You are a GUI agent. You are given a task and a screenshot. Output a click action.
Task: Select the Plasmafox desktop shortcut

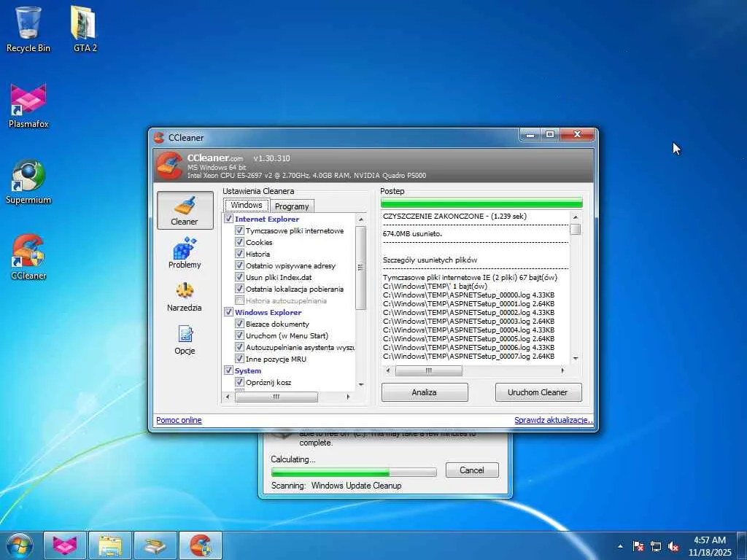point(28,106)
